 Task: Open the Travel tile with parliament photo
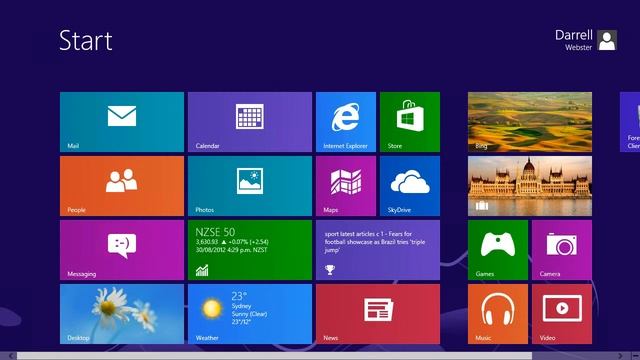coord(530,186)
